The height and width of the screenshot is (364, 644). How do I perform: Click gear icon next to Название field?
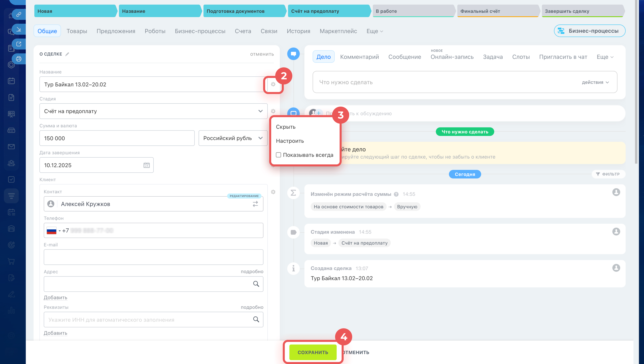[273, 84]
